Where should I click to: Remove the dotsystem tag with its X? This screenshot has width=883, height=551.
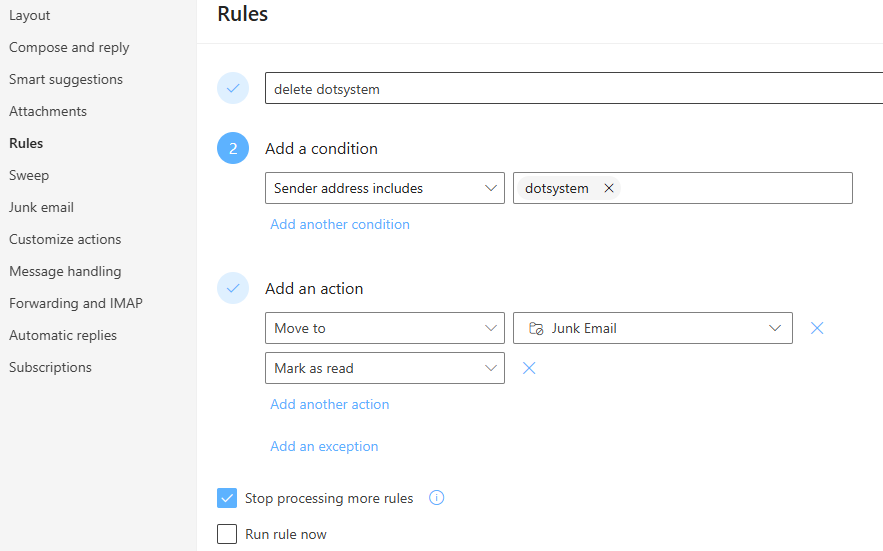point(609,188)
